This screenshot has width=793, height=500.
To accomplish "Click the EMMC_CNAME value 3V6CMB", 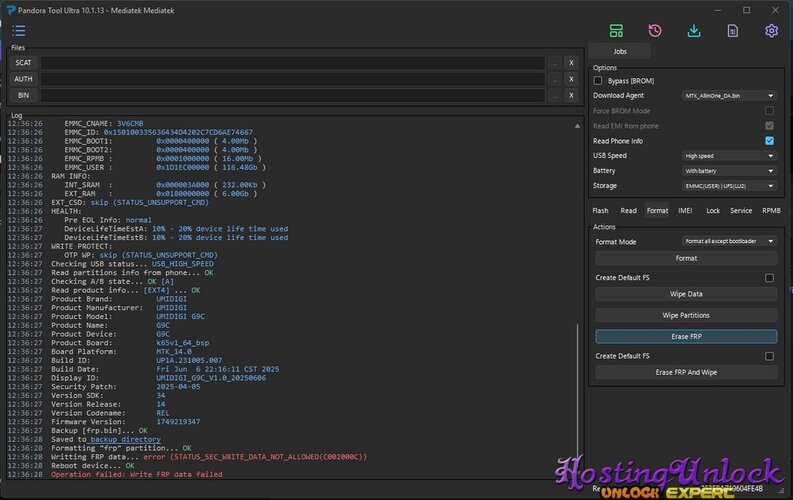I will tap(130, 123).
